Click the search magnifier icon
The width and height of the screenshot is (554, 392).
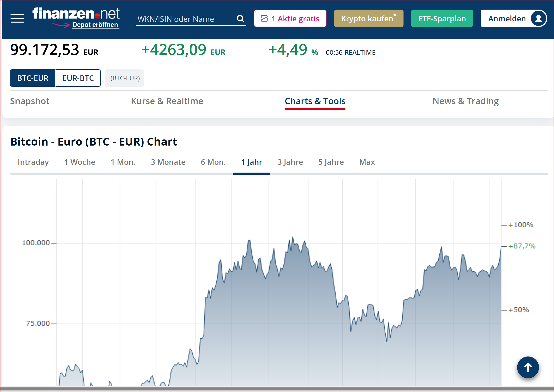coord(240,19)
